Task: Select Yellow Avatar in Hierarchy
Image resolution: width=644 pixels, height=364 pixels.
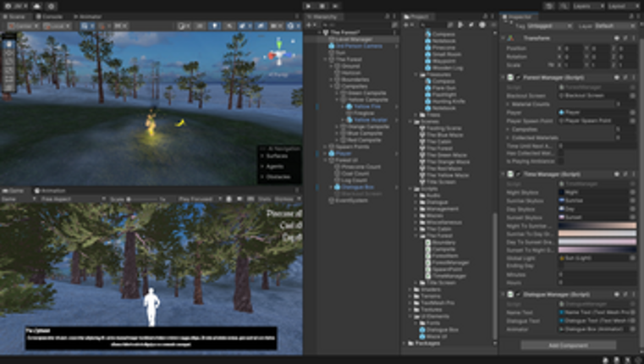Action: coord(366,120)
